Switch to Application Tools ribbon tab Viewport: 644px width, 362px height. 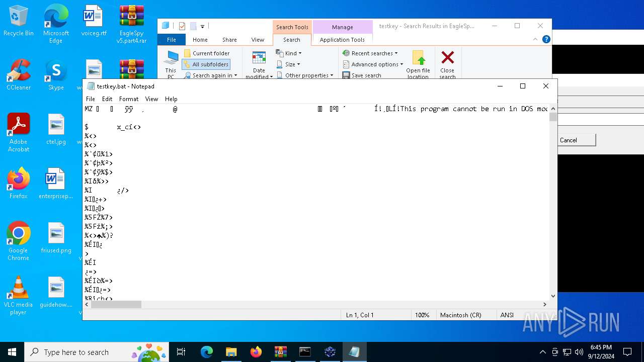[x=342, y=40]
